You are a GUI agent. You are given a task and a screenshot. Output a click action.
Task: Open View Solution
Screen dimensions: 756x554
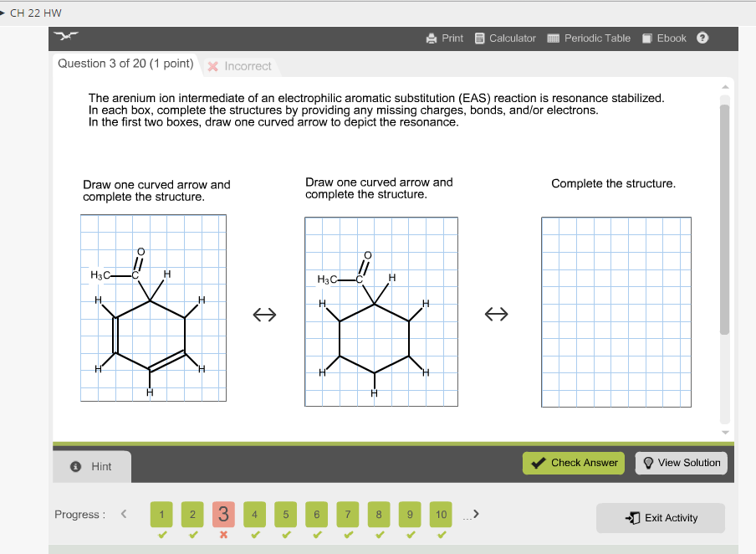[681, 463]
